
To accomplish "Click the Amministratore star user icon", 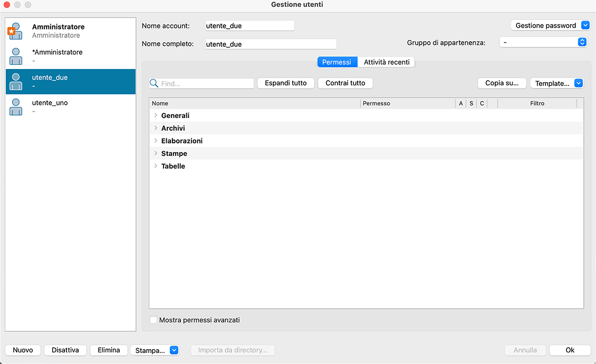I will pos(16,31).
